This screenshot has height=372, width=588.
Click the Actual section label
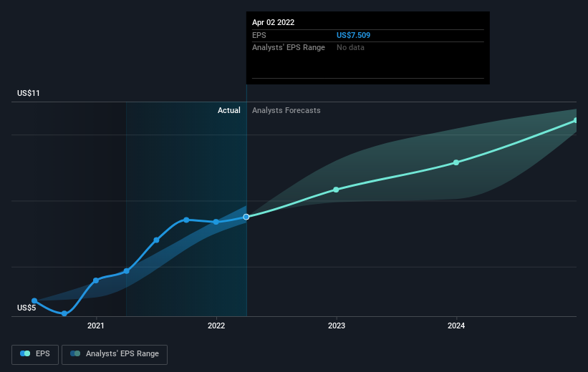point(228,110)
